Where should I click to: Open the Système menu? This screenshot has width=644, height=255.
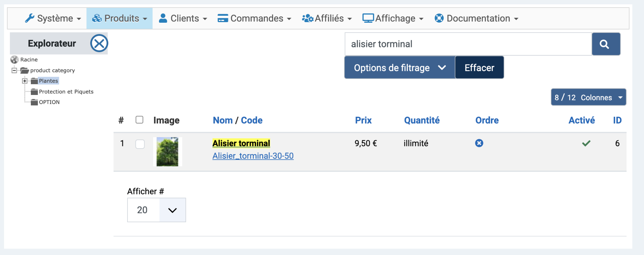53,18
